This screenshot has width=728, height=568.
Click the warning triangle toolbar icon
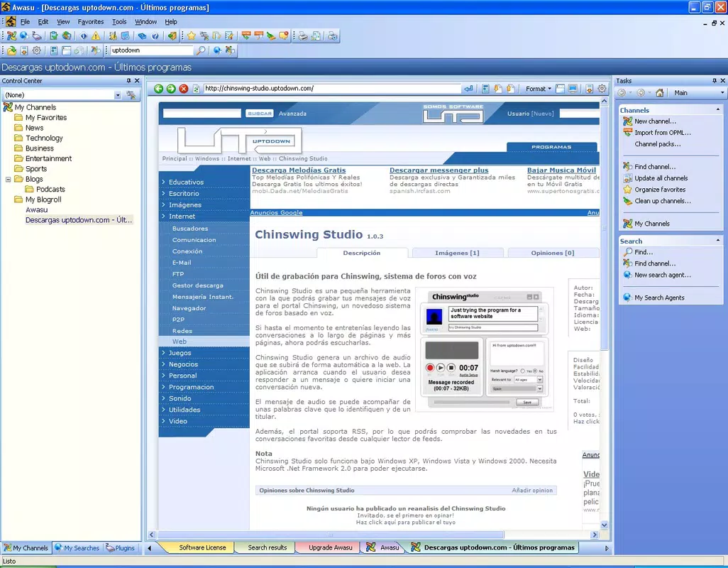96,35
